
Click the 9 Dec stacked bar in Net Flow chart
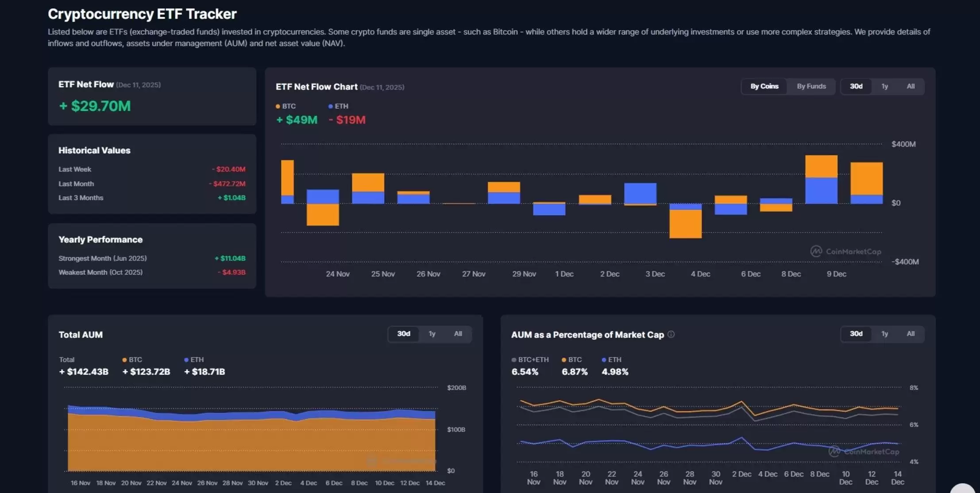pos(821,179)
